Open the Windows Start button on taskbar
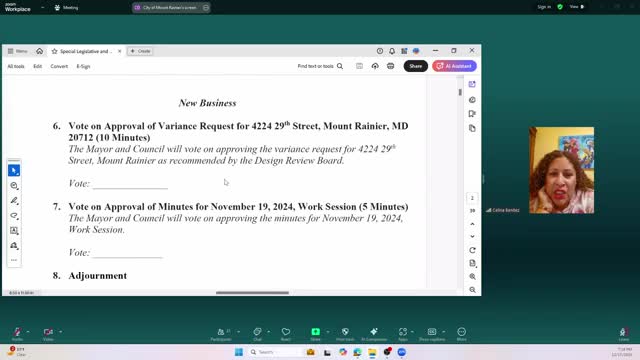Image resolution: width=640 pixels, height=360 pixels. (x=239, y=352)
